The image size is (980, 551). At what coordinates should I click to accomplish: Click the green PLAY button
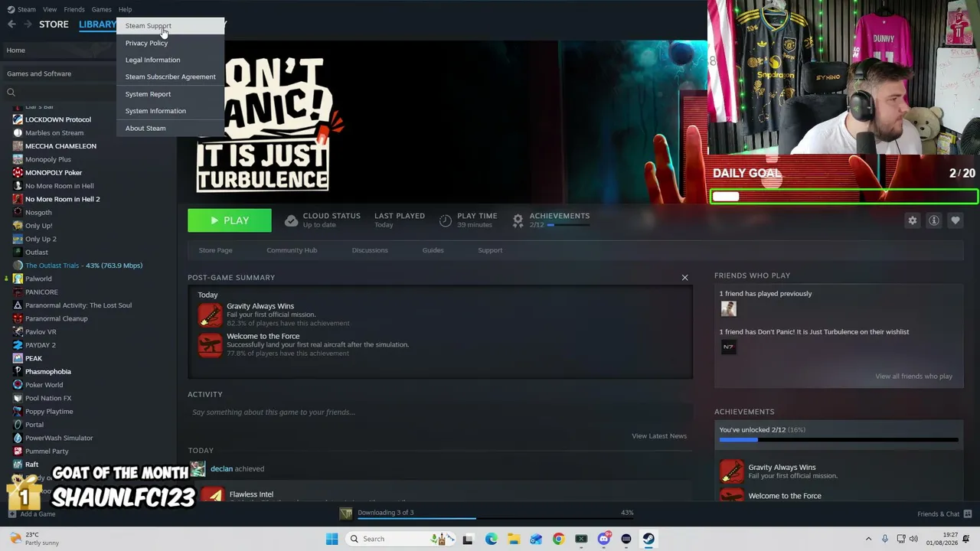coord(230,220)
